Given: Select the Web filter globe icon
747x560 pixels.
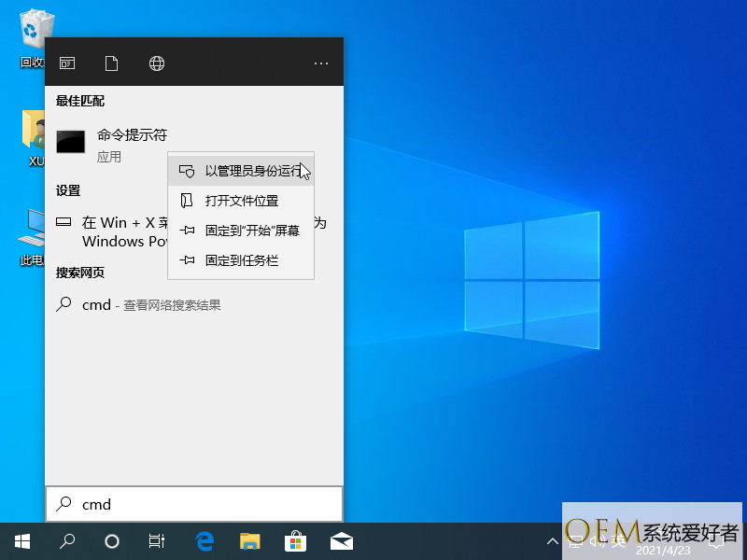Looking at the screenshot, I should (x=157, y=63).
